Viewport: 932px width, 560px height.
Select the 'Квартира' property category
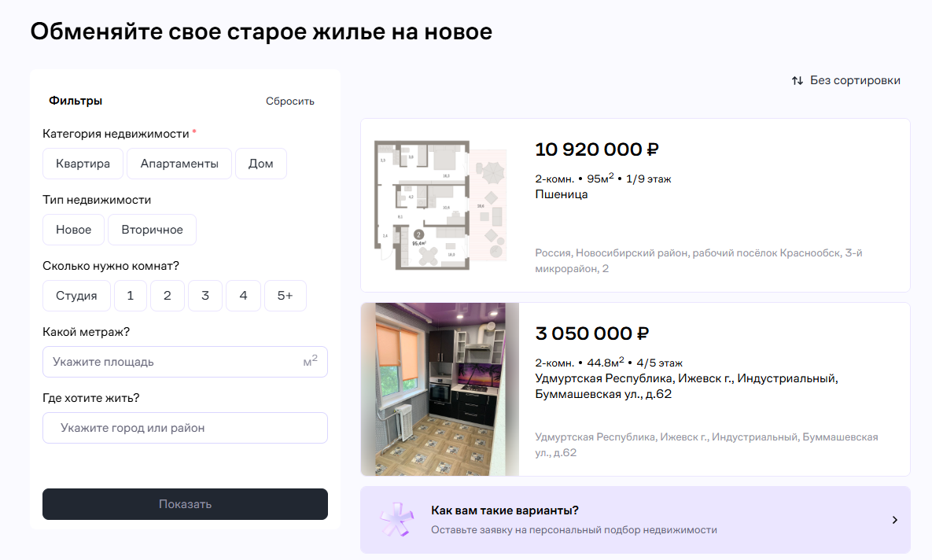click(83, 164)
